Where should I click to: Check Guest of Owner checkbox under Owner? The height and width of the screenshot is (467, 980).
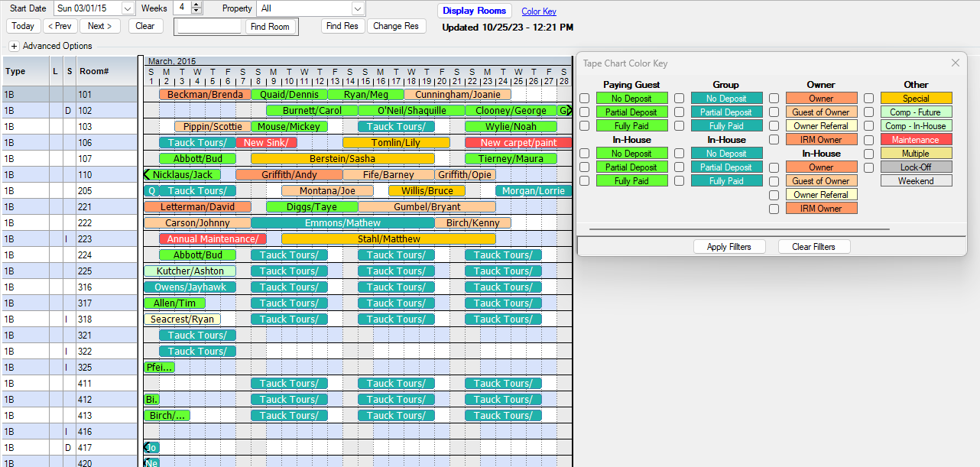[x=774, y=112]
